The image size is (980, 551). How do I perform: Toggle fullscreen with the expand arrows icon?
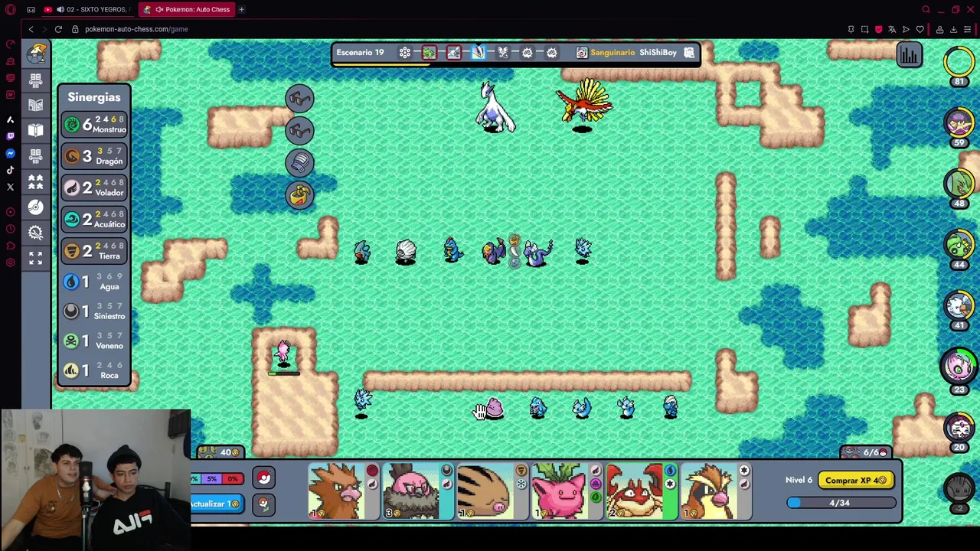click(x=36, y=258)
